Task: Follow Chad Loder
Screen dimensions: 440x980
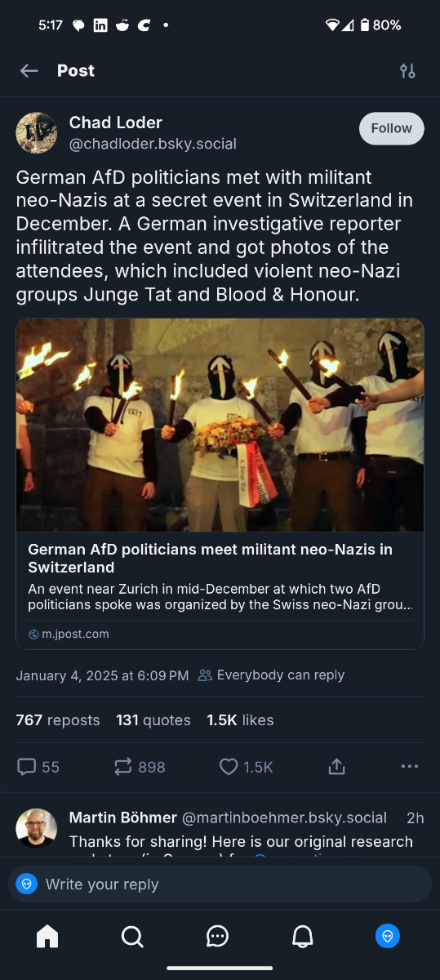Action: pyautogui.click(x=392, y=128)
